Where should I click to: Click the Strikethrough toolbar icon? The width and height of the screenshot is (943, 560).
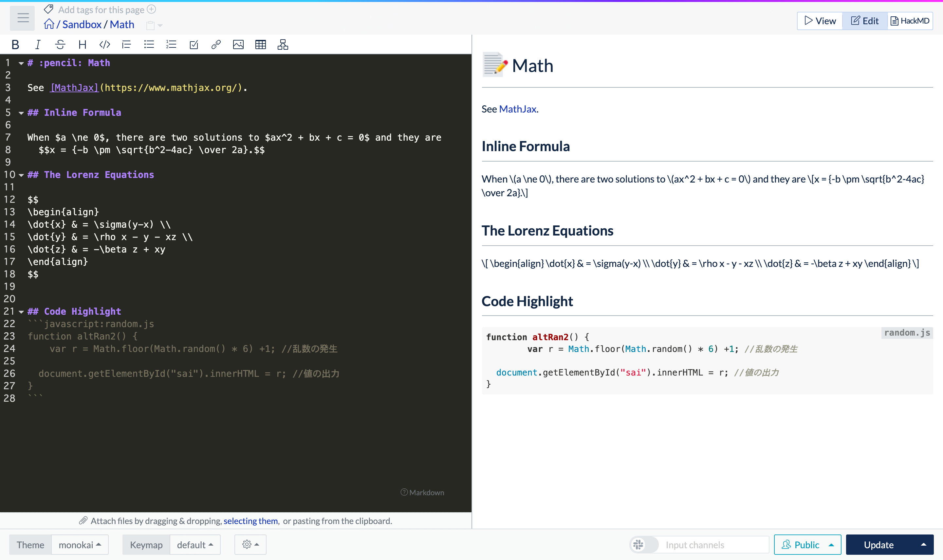[60, 44]
